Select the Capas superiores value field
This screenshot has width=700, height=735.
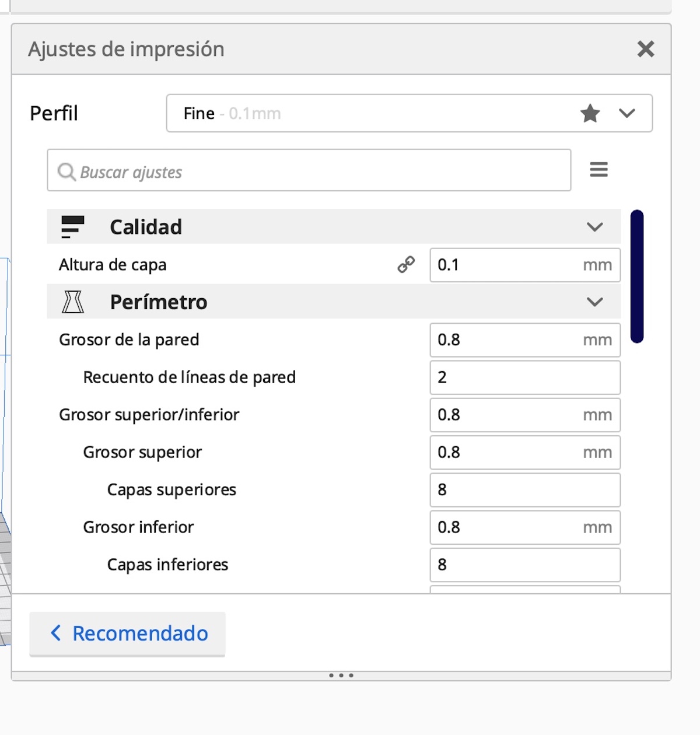pos(524,490)
